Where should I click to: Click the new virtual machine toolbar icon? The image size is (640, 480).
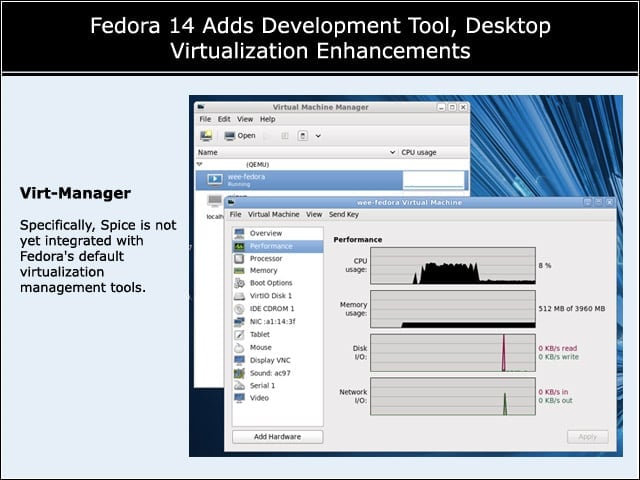pyautogui.click(x=206, y=136)
